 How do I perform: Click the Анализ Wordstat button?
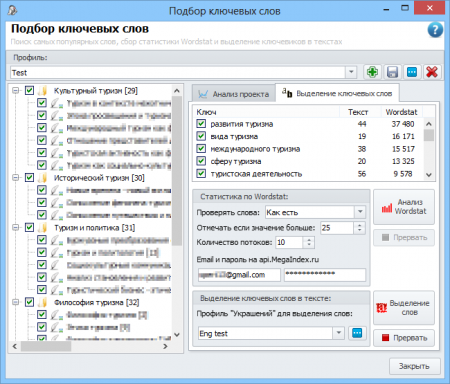point(404,207)
